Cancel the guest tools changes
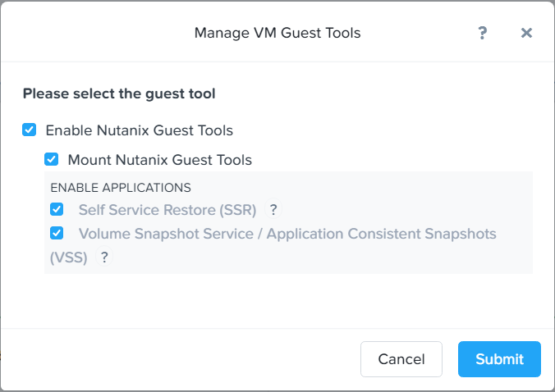This screenshot has width=555, height=392. (401, 359)
